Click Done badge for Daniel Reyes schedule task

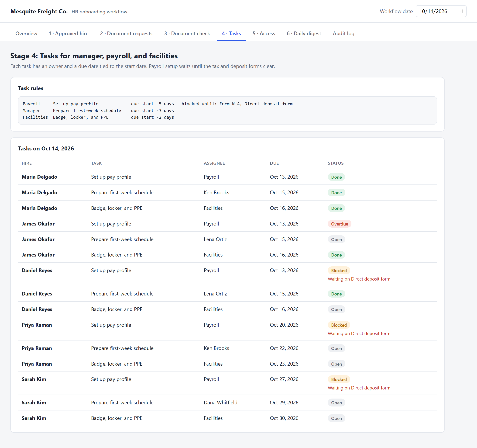point(336,294)
